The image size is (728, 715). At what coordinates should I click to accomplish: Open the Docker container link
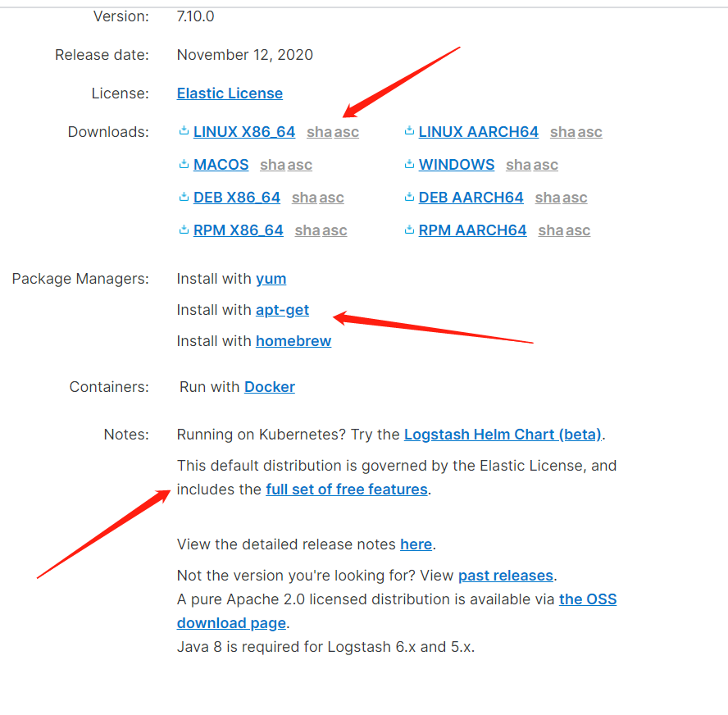[x=269, y=387]
